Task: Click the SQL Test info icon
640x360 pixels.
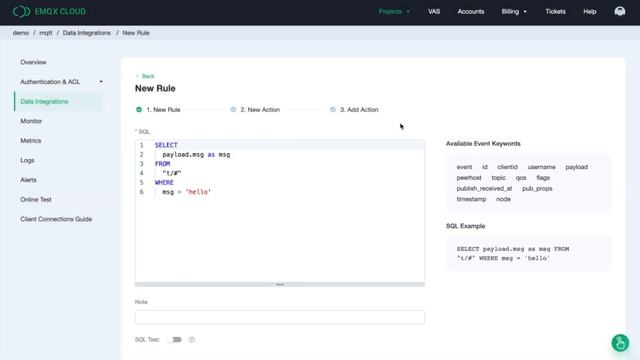Action: 191,340
